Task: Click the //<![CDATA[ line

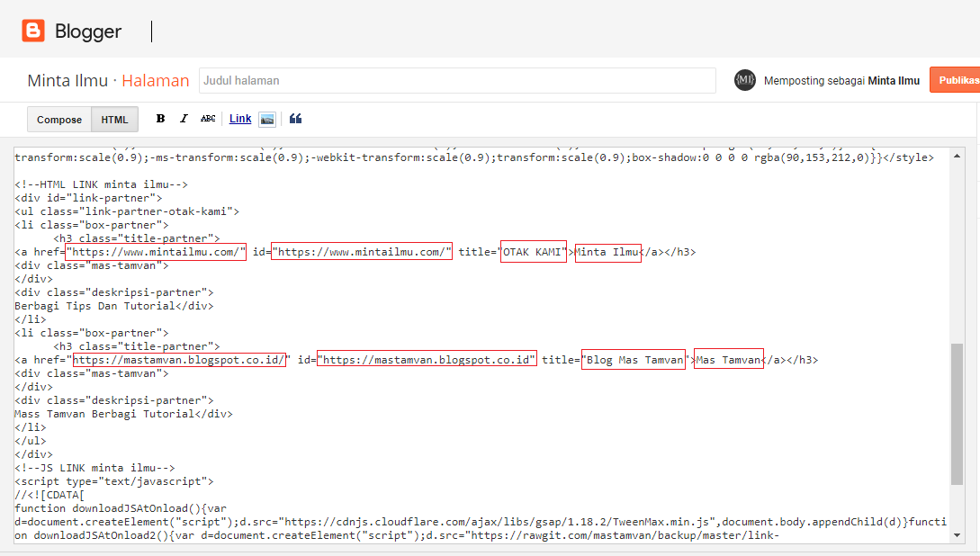Action: click(49, 495)
